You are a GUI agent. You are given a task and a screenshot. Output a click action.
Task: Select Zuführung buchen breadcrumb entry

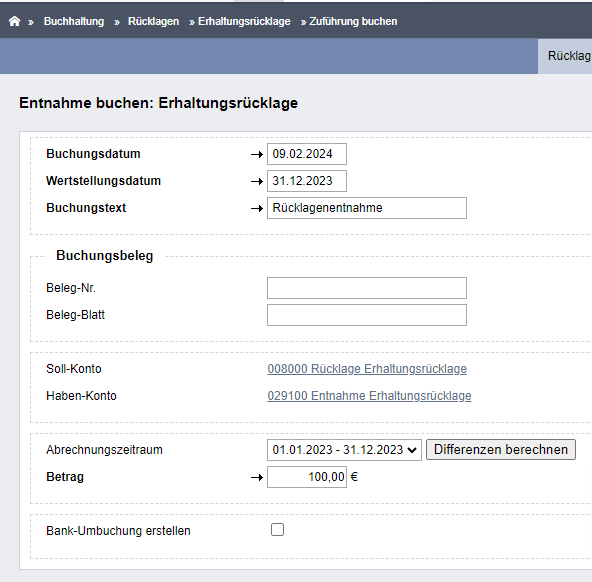click(x=353, y=22)
